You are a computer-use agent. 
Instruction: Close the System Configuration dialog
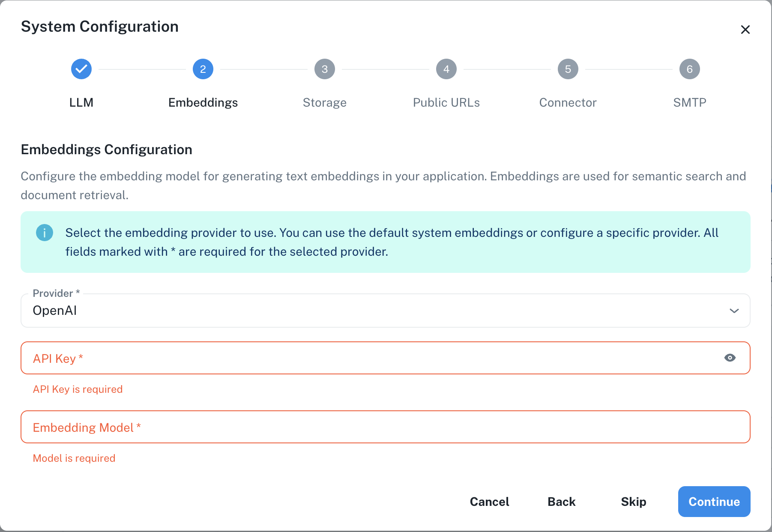(x=745, y=30)
